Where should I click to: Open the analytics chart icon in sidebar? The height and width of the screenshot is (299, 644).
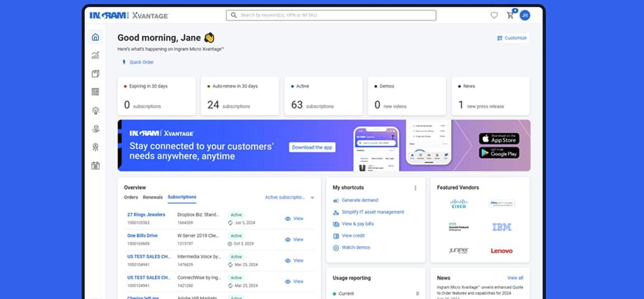tap(95, 55)
